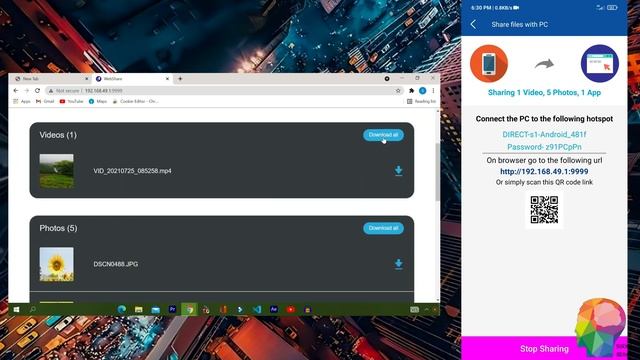Click file name VID_20210725_085258.mp4
The height and width of the screenshot is (360, 640).
coord(132,171)
